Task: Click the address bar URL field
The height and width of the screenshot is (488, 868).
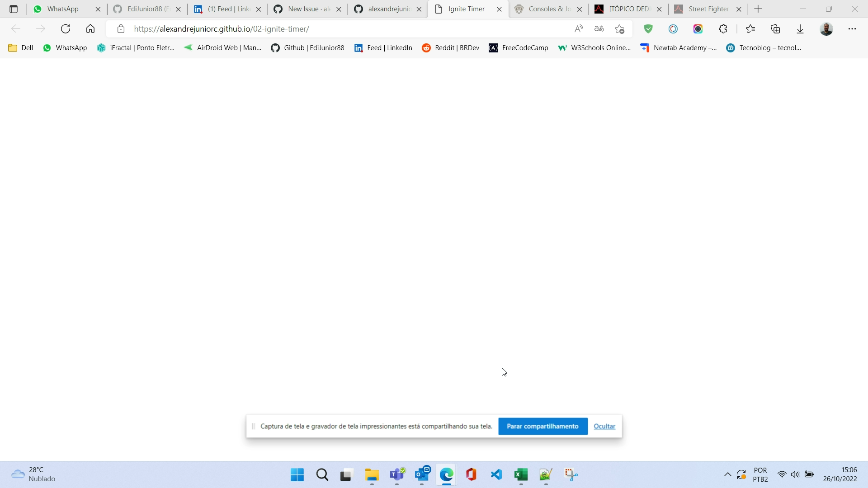Action: pyautogui.click(x=316, y=29)
